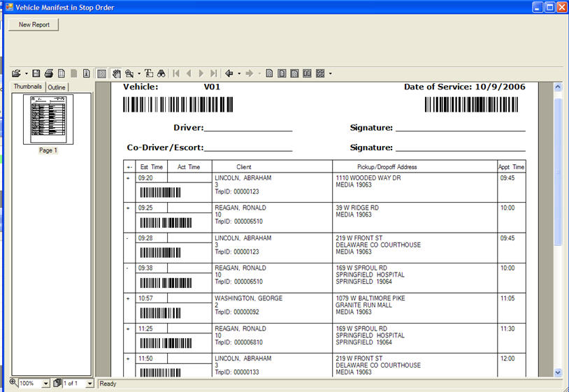
Task: Go to the first page
Action: [x=176, y=73]
